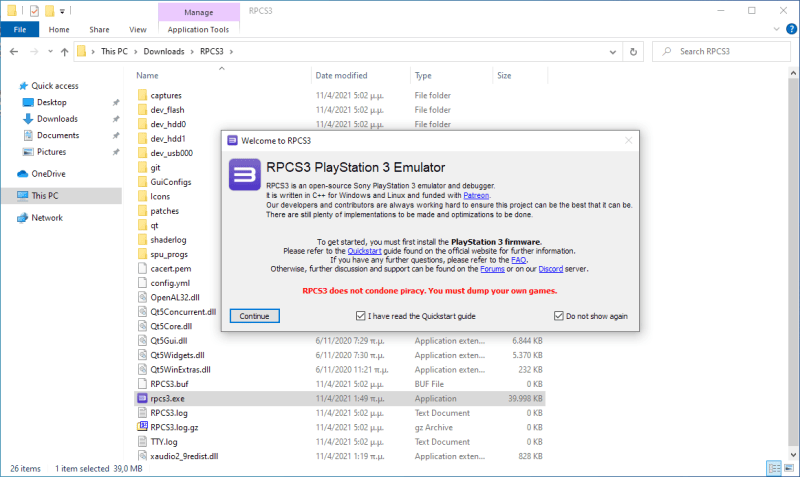
Task: Click the Search RPCS3 field
Action: (721, 52)
